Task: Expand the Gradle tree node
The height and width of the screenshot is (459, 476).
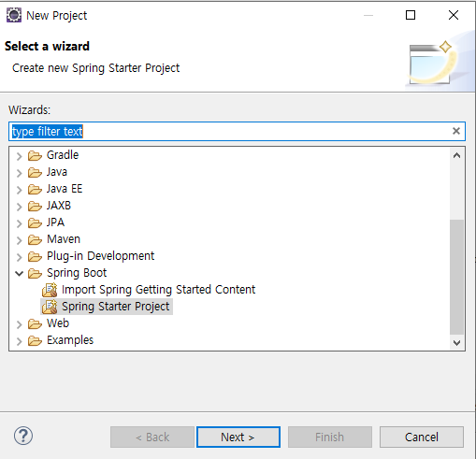Action: (20, 156)
